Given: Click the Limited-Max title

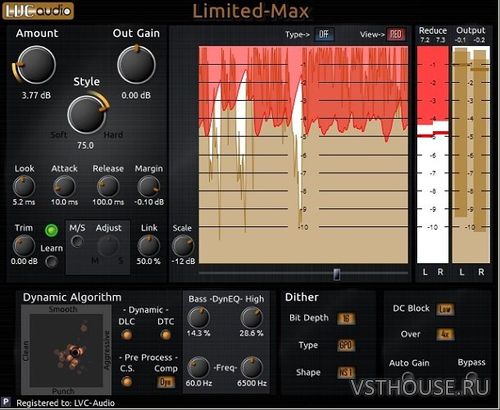Looking at the screenshot, I should coord(251,11).
